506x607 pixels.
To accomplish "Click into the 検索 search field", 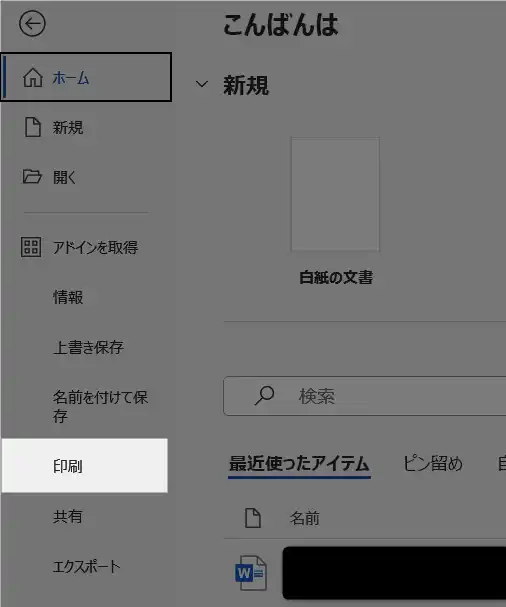I will [x=365, y=396].
